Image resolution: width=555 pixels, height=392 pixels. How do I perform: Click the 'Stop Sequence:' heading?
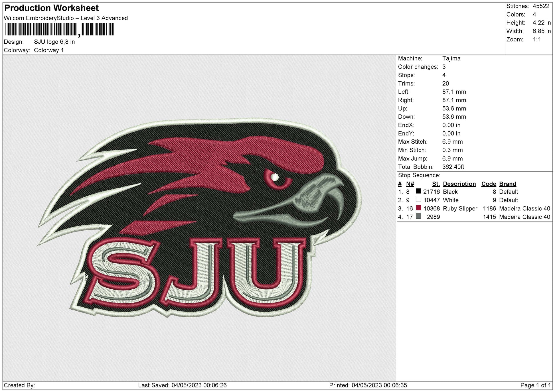(419, 175)
